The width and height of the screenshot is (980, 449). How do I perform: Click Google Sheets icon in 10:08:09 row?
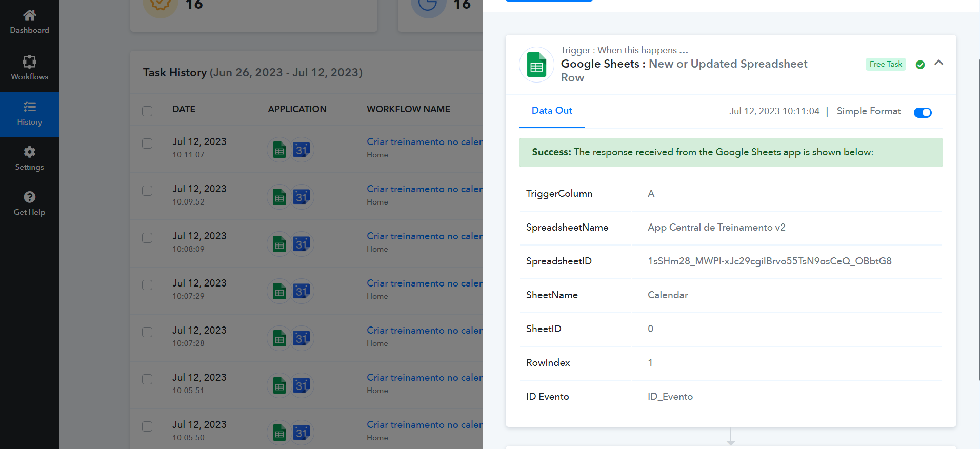[279, 244]
